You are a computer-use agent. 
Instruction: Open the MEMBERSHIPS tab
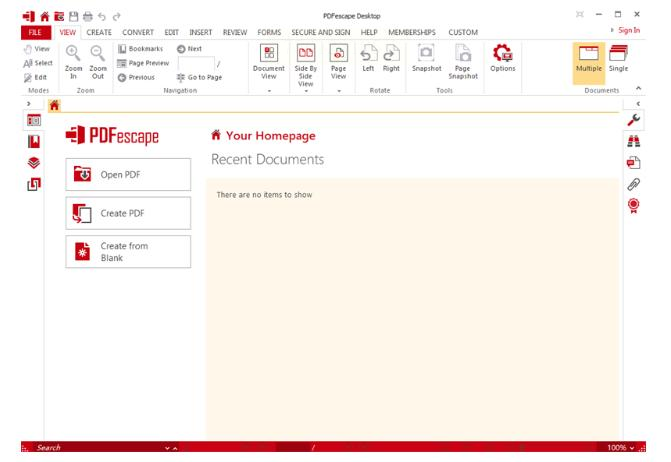coord(412,32)
